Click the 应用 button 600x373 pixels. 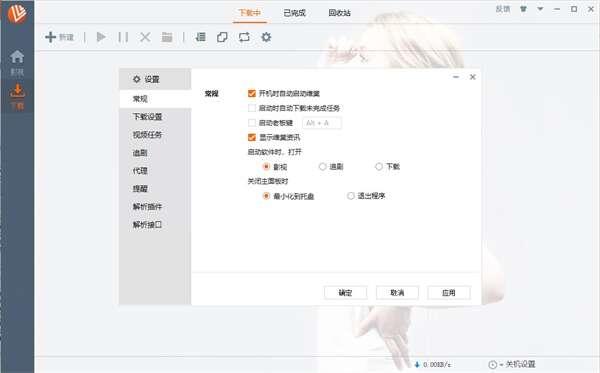click(449, 293)
